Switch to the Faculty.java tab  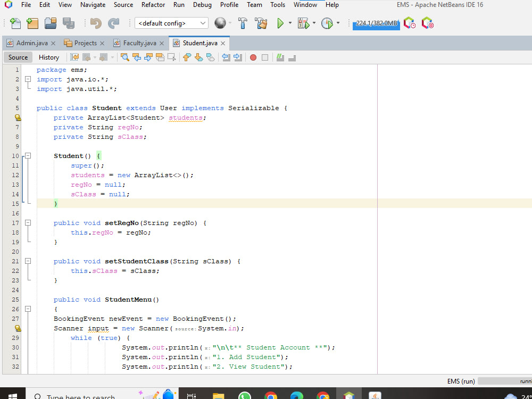point(139,43)
